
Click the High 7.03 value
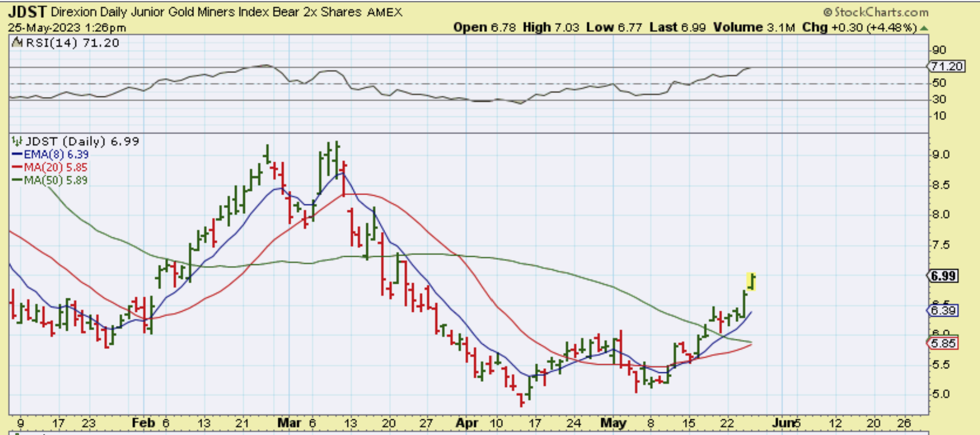coord(551,27)
